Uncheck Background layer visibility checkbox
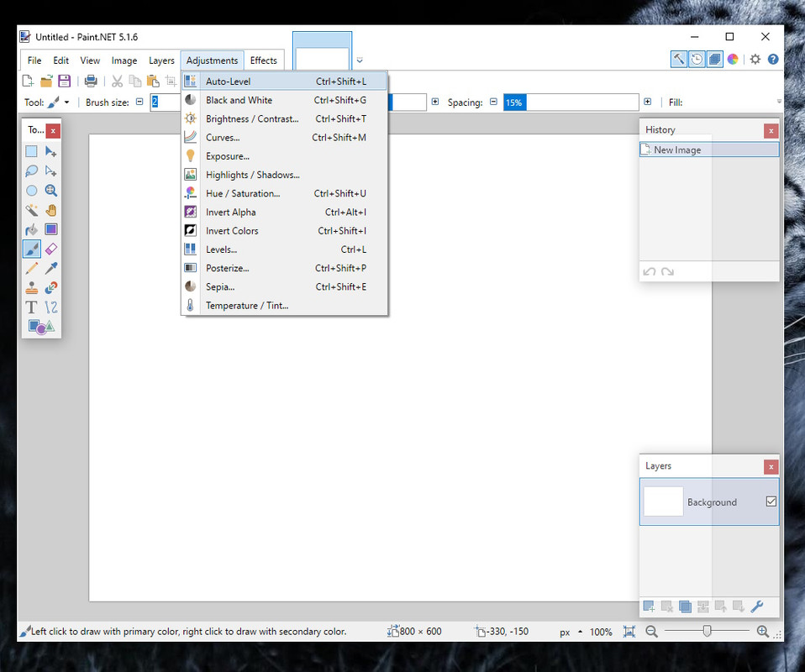 pyautogui.click(x=771, y=501)
